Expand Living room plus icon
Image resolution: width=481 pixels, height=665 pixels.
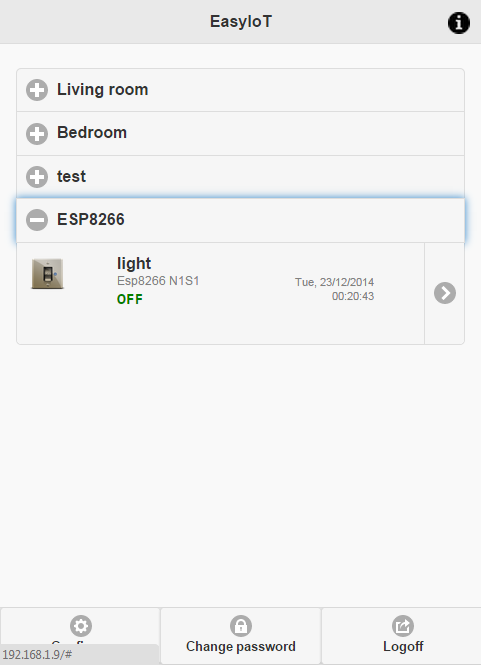tap(37, 90)
